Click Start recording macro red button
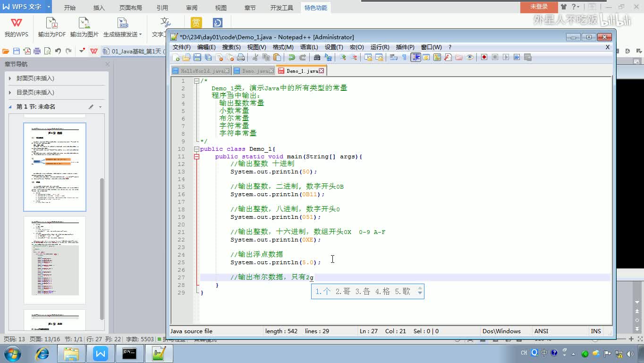 (484, 57)
